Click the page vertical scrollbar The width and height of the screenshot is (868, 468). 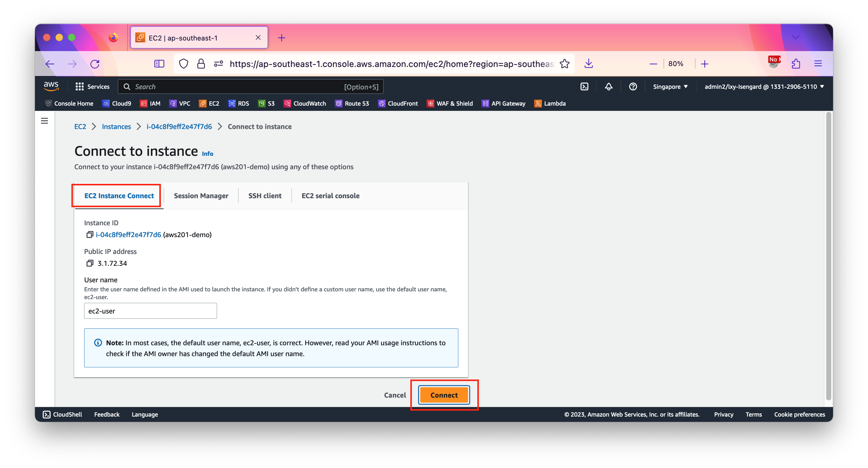click(x=829, y=256)
